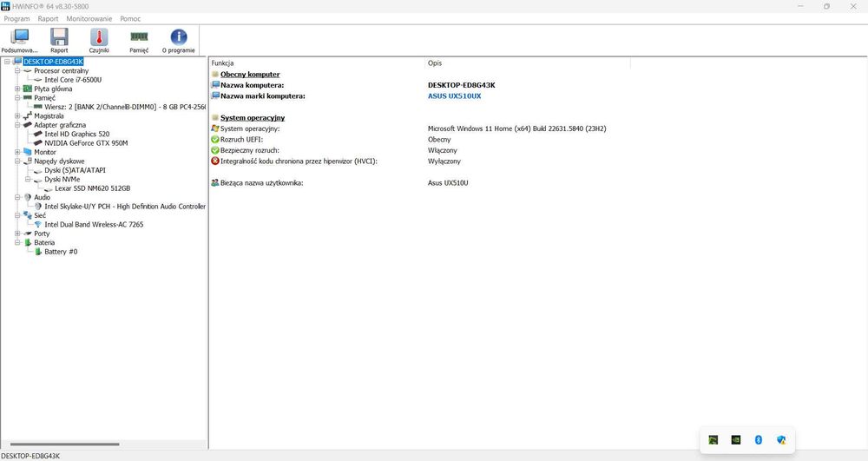Click the DESKTOP-ED8G43K status bar text
868x461 pixels.
click(x=30, y=456)
